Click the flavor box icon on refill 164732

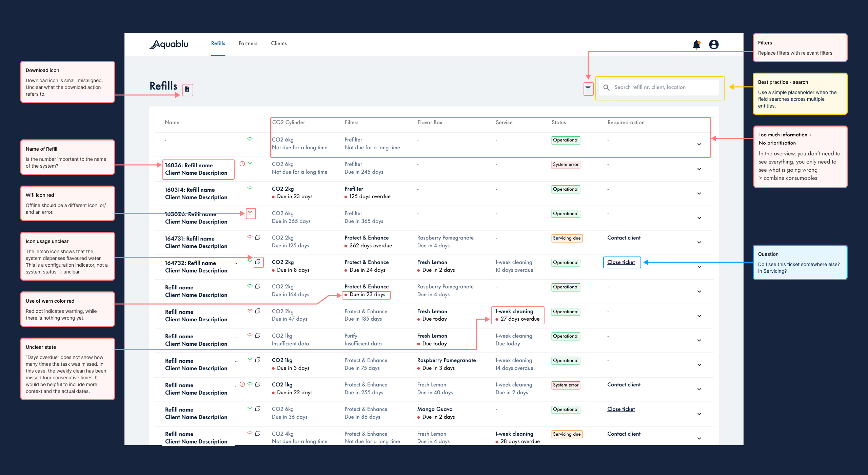click(x=258, y=262)
